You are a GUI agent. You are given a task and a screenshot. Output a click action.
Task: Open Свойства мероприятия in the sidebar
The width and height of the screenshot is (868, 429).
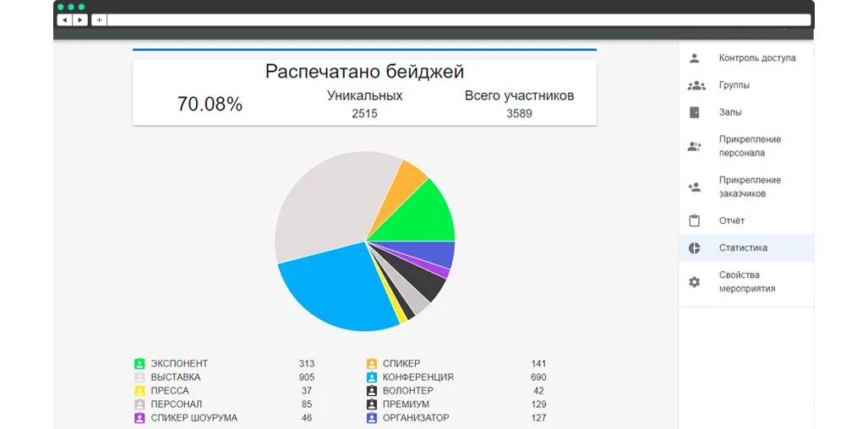pos(746,282)
